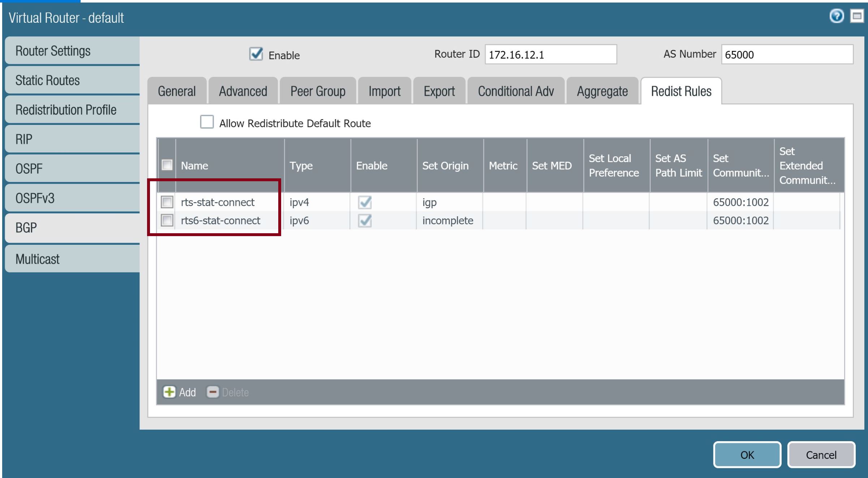The width and height of the screenshot is (868, 478).
Task: Open the Aggregate tab
Action: [602, 91]
